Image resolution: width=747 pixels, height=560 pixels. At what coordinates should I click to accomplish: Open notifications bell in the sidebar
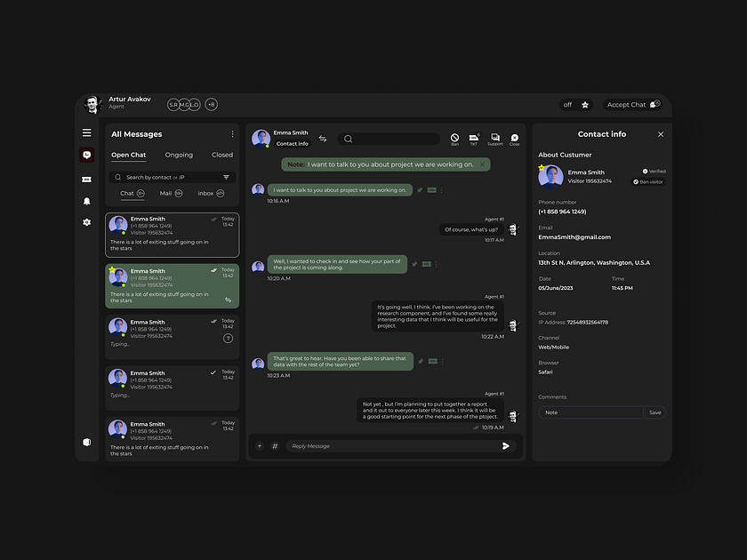(86, 201)
